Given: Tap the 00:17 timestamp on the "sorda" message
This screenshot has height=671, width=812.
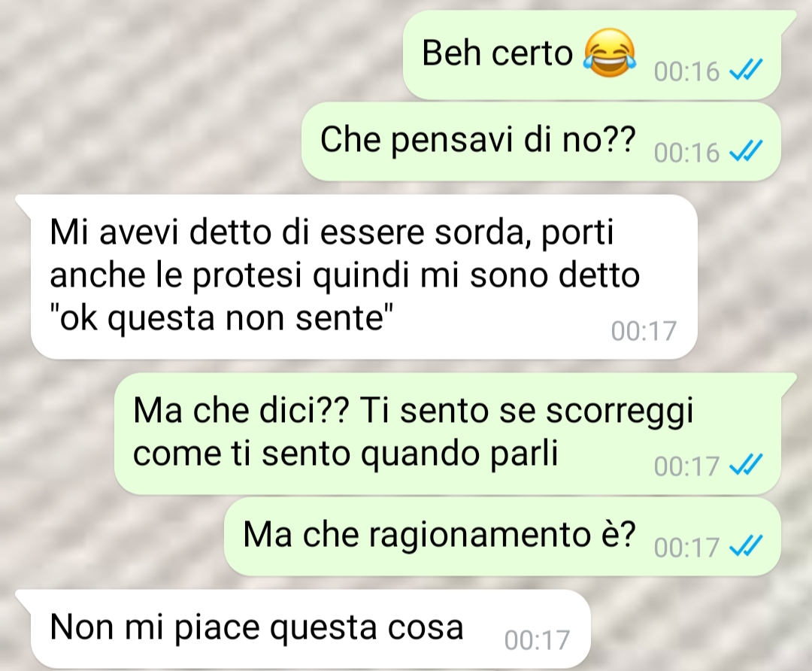Looking at the screenshot, I should coord(644,330).
